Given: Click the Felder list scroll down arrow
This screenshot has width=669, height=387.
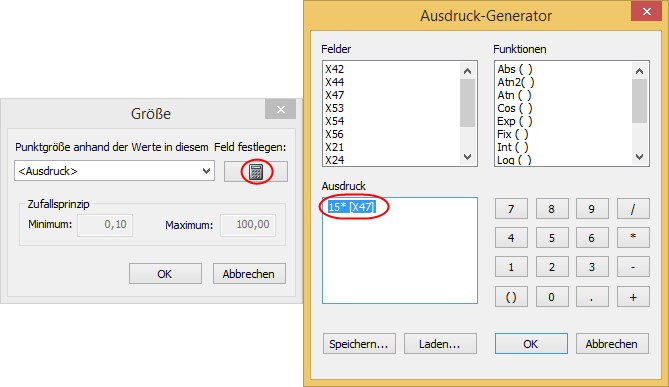Looking at the screenshot, I should coord(468,157).
